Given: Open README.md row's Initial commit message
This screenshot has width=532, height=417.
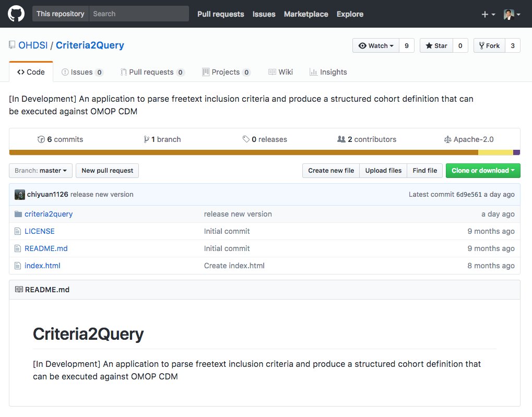Looking at the screenshot, I should 227,249.
